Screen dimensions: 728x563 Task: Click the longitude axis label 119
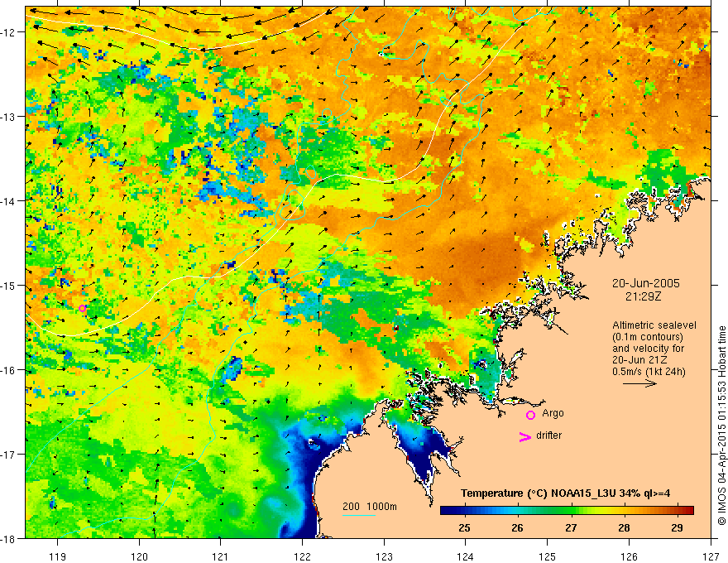pyautogui.click(x=58, y=556)
